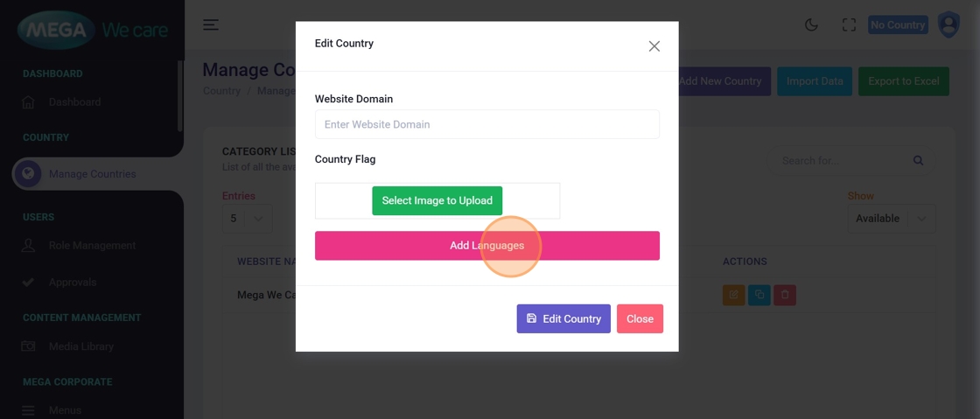
Task: Expand the Show Available dropdown
Action: point(891,219)
